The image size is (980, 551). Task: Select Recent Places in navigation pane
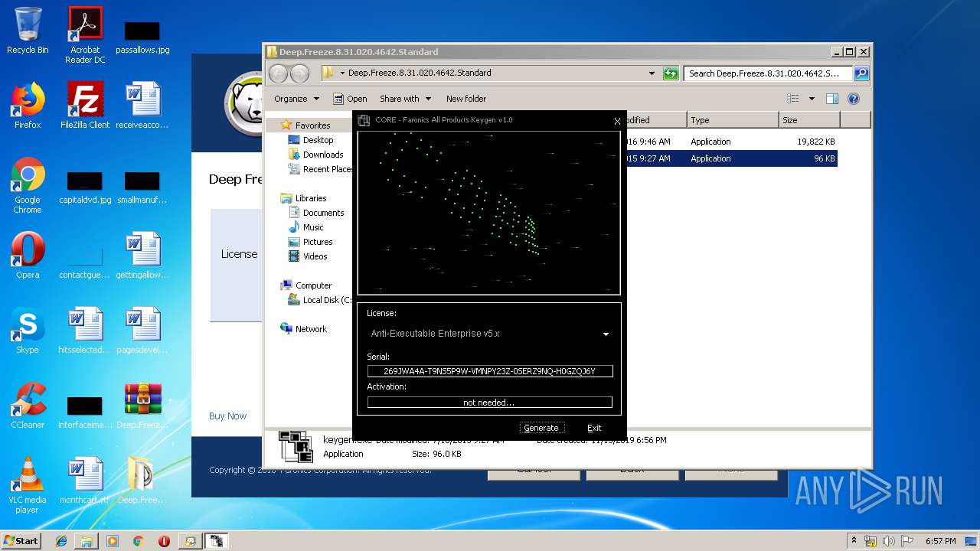(x=328, y=169)
